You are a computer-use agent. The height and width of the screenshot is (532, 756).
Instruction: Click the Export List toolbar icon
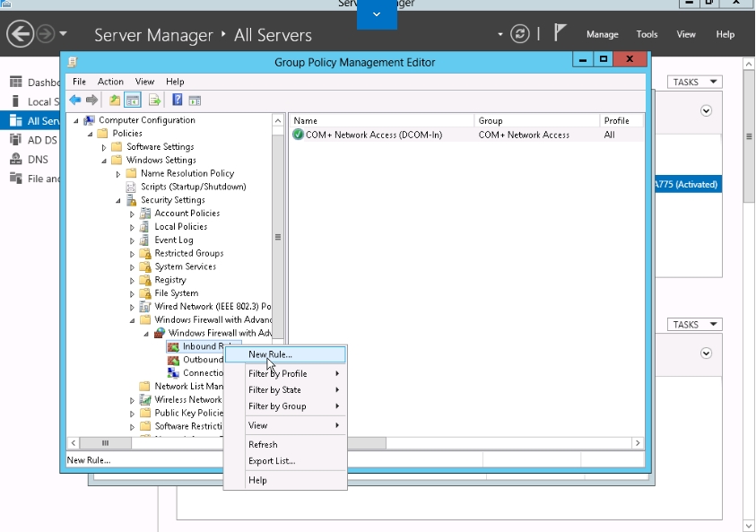click(x=154, y=100)
